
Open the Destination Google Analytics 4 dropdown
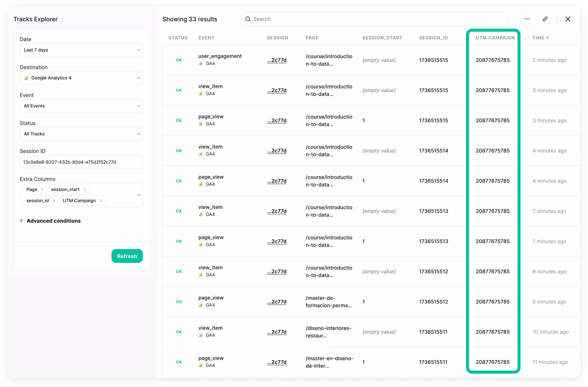click(x=81, y=78)
